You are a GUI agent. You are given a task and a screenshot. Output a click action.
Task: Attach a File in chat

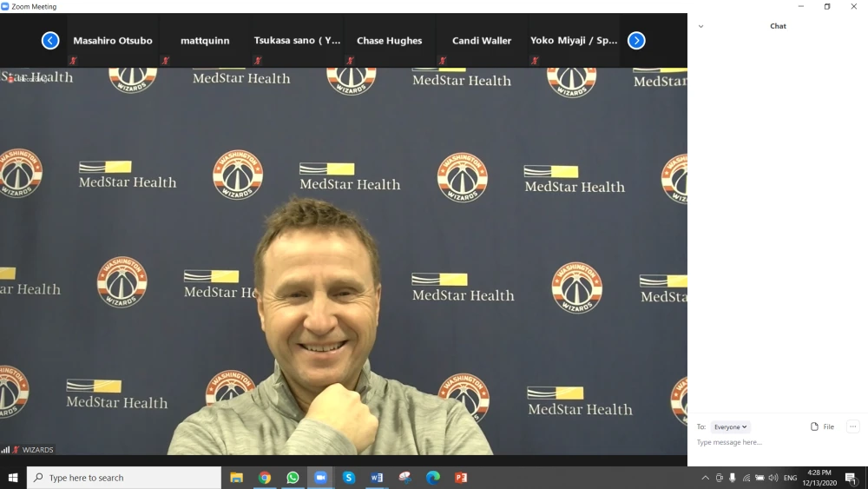pyautogui.click(x=823, y=426)
